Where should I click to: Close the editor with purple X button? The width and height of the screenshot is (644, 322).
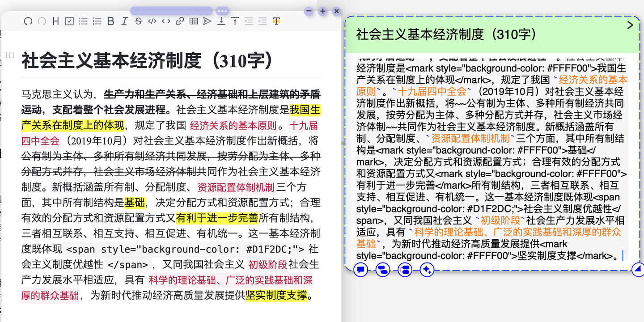point(337,11)
